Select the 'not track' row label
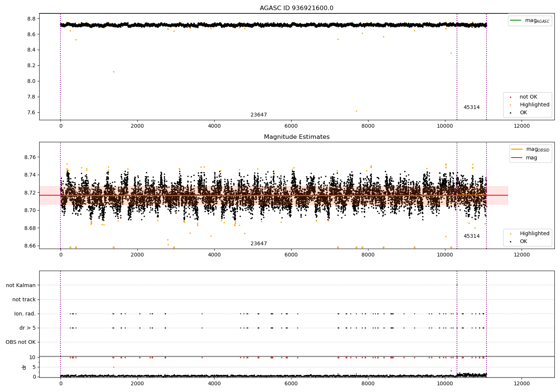Viewport: 560px width, 392px height. (24, 300)
